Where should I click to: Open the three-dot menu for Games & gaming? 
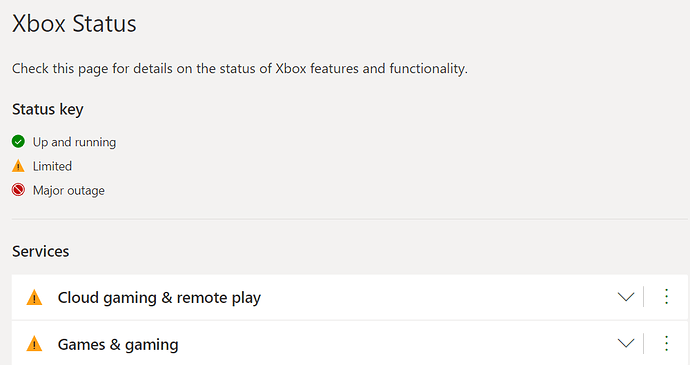tap(666, 343)
